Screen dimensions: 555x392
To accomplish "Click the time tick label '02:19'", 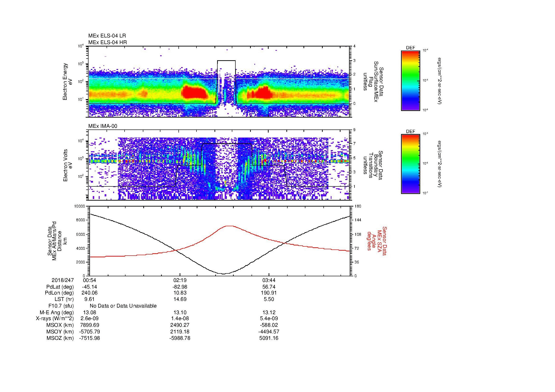I will tap(180, 280).
